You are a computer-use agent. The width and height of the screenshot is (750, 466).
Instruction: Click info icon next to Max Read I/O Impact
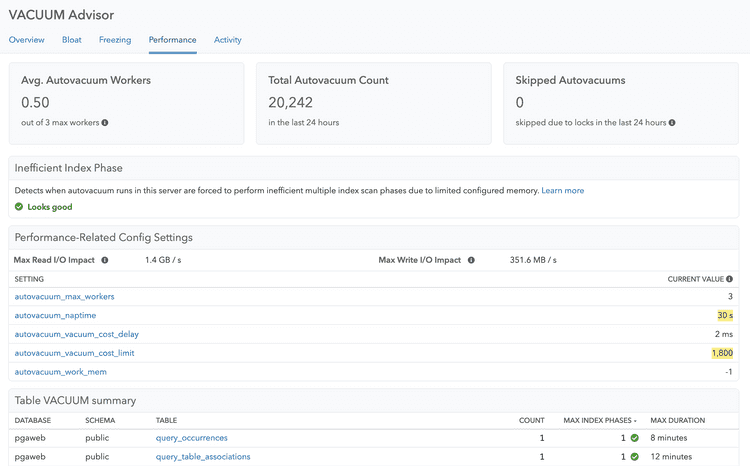tap(105, 260)
